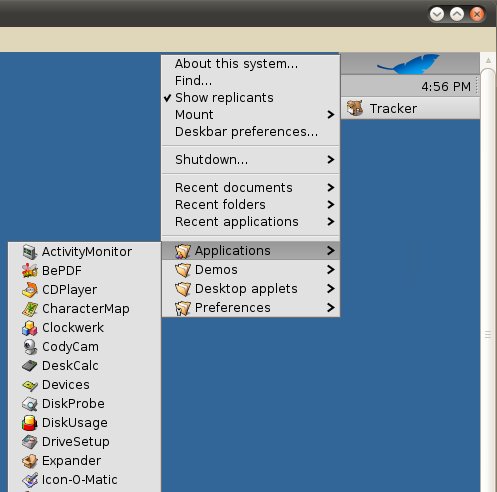Expand the Preferences submenu arrow
Screen dimensions: 497x492
click(x=330, y=308)
